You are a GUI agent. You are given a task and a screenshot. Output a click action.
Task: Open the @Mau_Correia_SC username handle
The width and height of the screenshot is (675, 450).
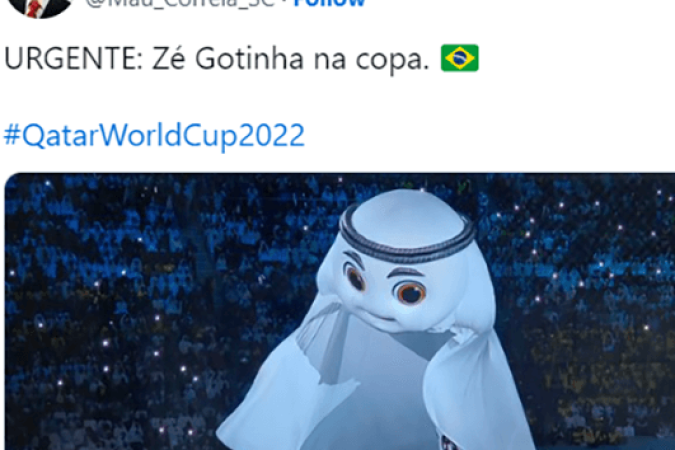[x=180, y=3]
